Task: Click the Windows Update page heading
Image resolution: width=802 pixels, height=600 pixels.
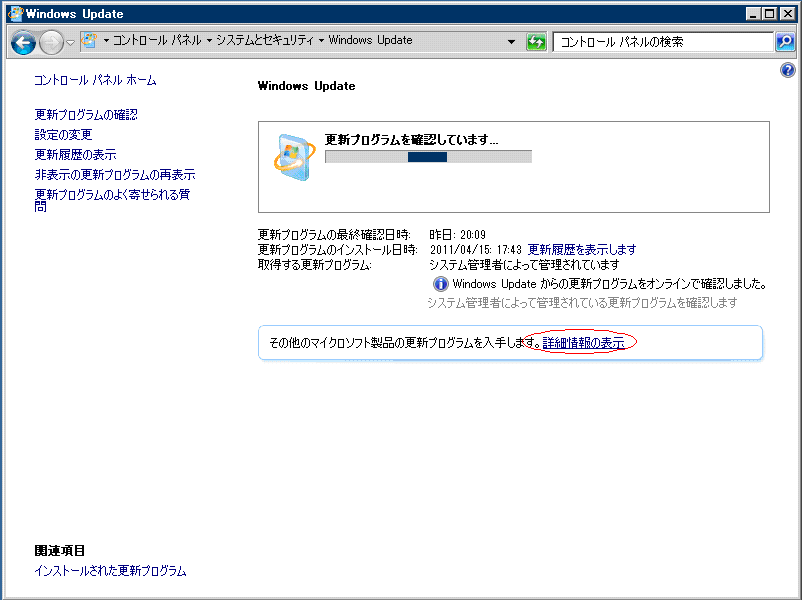Action: pos(306,86)
